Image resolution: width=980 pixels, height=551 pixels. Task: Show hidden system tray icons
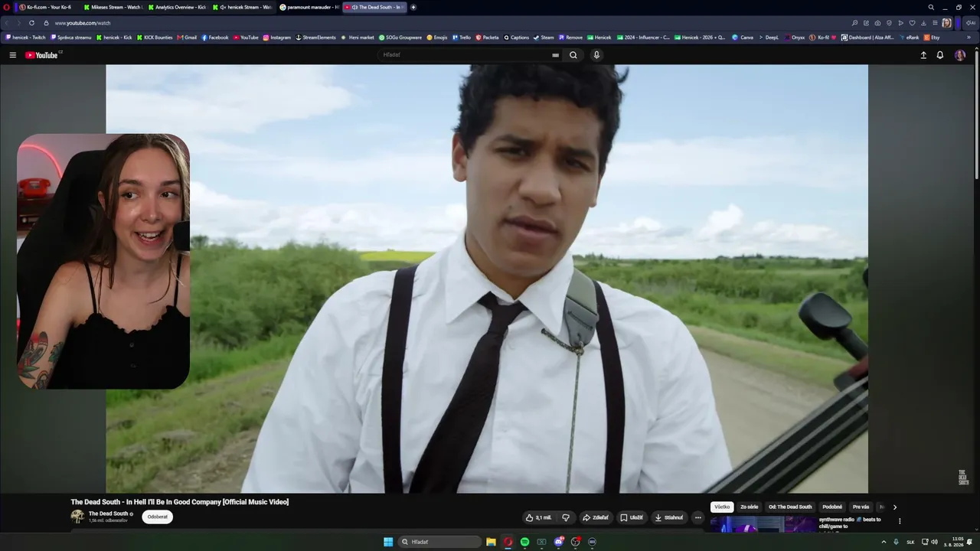[884, 542]
